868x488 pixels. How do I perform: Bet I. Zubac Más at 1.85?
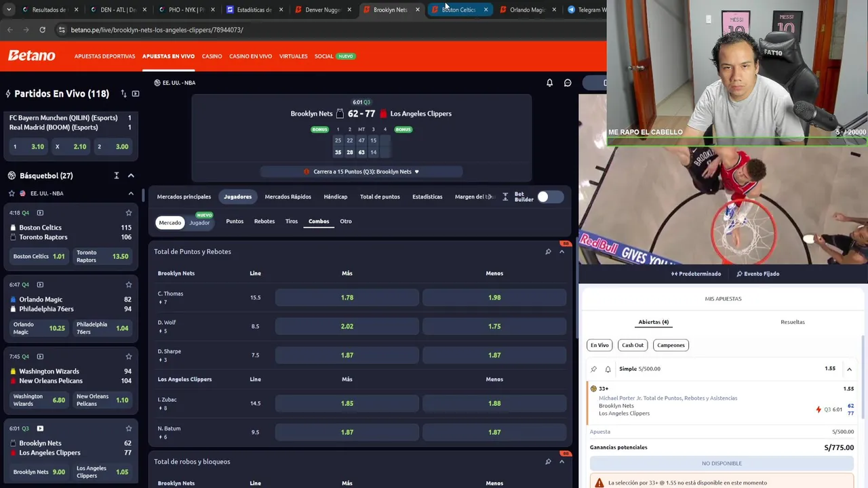tap(347, 403)
